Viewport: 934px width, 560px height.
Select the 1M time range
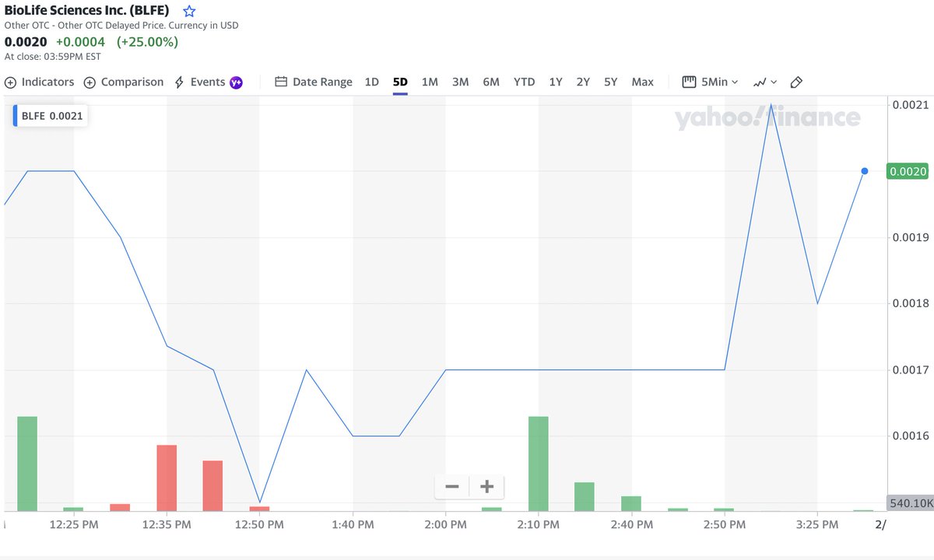click(x=430, y=82)
